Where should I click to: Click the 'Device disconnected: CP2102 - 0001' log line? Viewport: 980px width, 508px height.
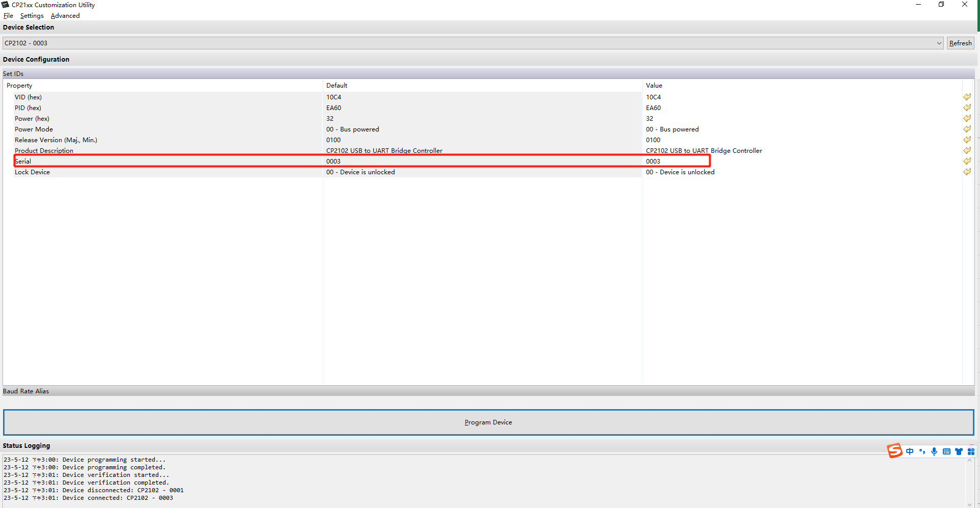point(94,490)
